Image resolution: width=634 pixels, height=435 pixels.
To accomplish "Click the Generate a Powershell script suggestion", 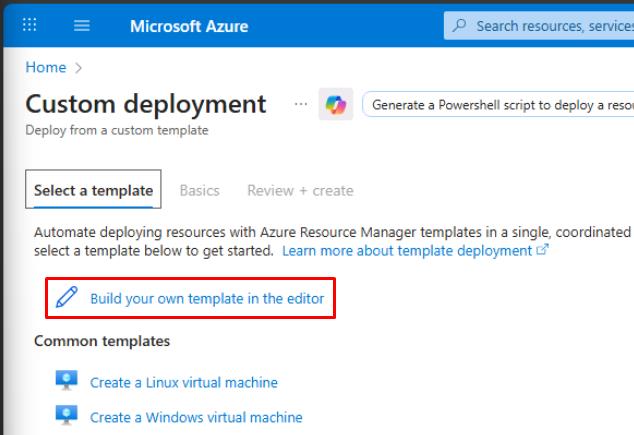I will [x=500, y=105].
